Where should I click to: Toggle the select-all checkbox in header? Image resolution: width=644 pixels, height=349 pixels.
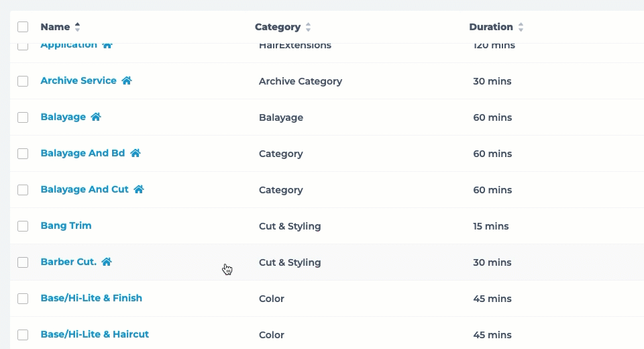[x=23, y=27]
